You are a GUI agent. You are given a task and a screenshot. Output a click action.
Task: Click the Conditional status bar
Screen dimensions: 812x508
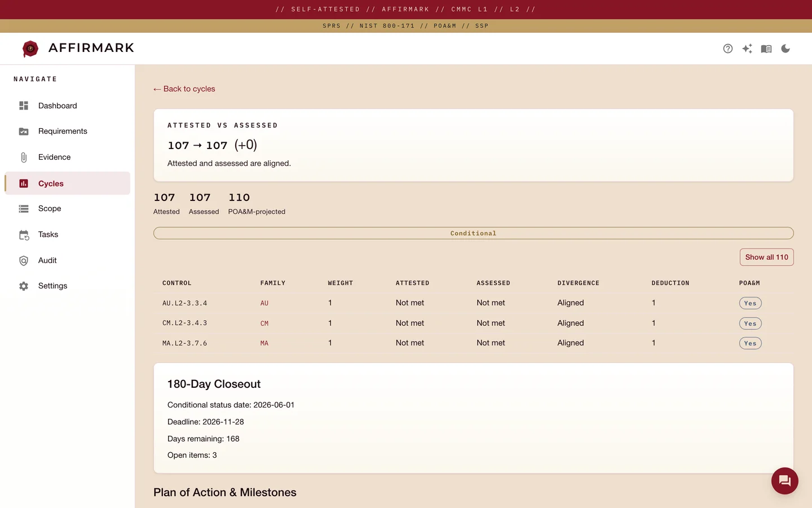point(473,233)
